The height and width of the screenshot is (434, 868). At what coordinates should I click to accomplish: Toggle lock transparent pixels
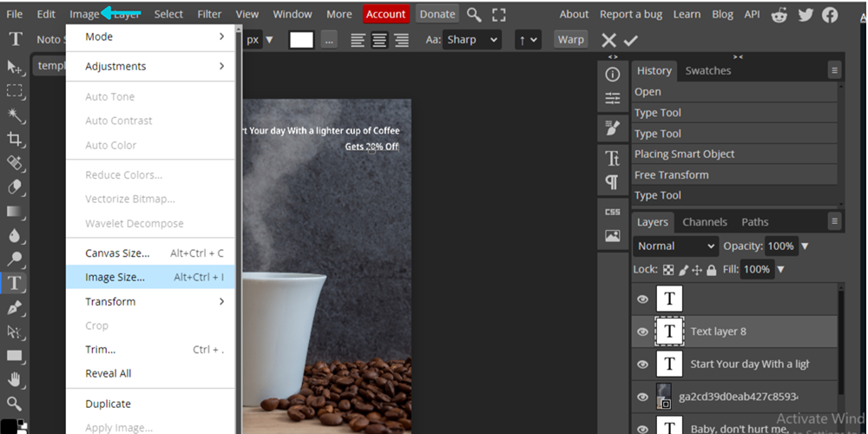(x=668, y=270)
